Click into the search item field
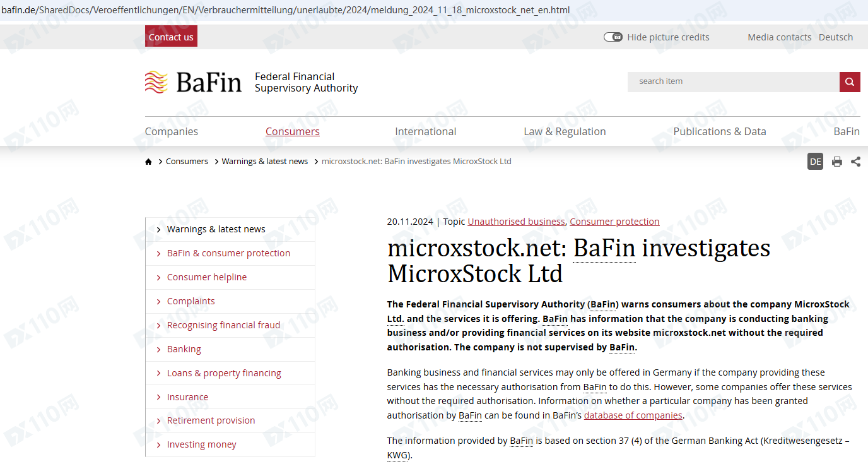 point(732,81)
